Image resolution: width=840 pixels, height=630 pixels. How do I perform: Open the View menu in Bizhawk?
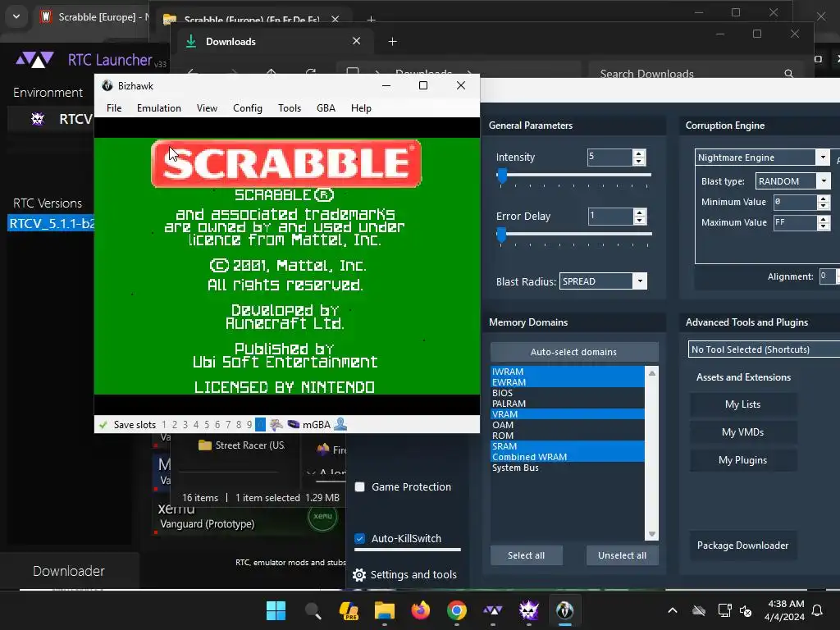pyautogui.click(x=207, y=108)
